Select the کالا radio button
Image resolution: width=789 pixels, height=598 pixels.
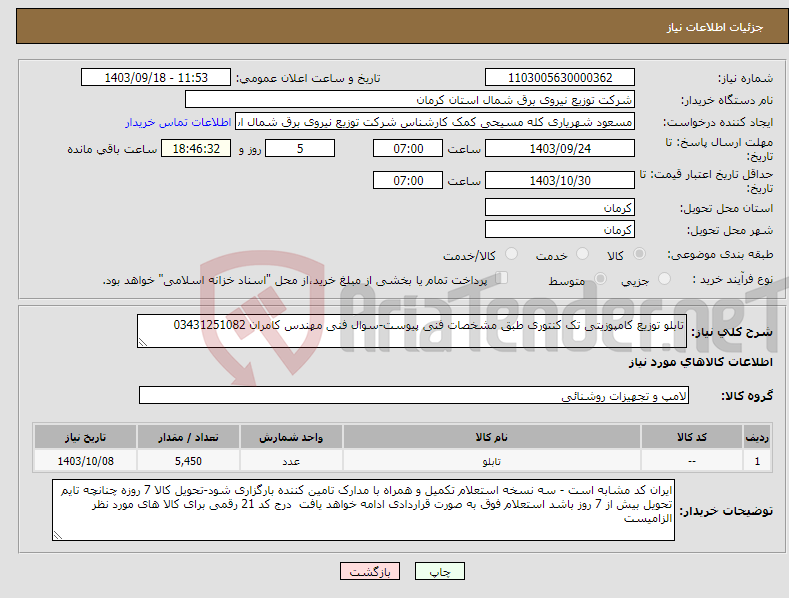(640, 254)
